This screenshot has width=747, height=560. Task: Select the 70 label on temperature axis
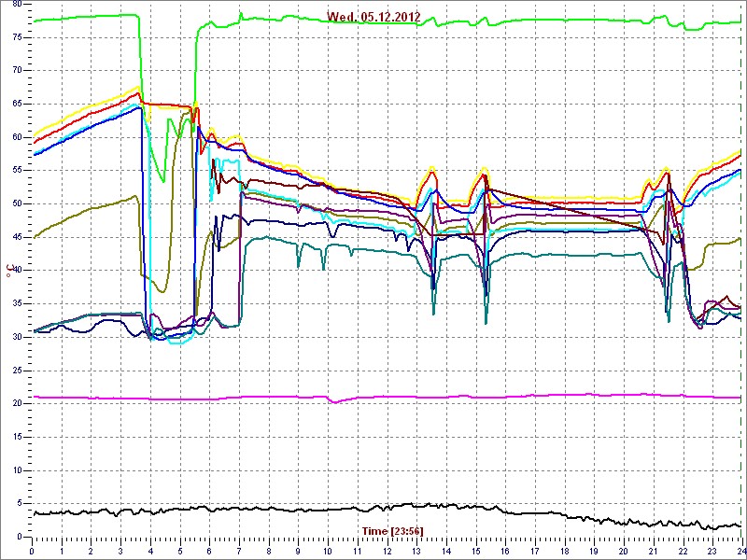[16, 71]
